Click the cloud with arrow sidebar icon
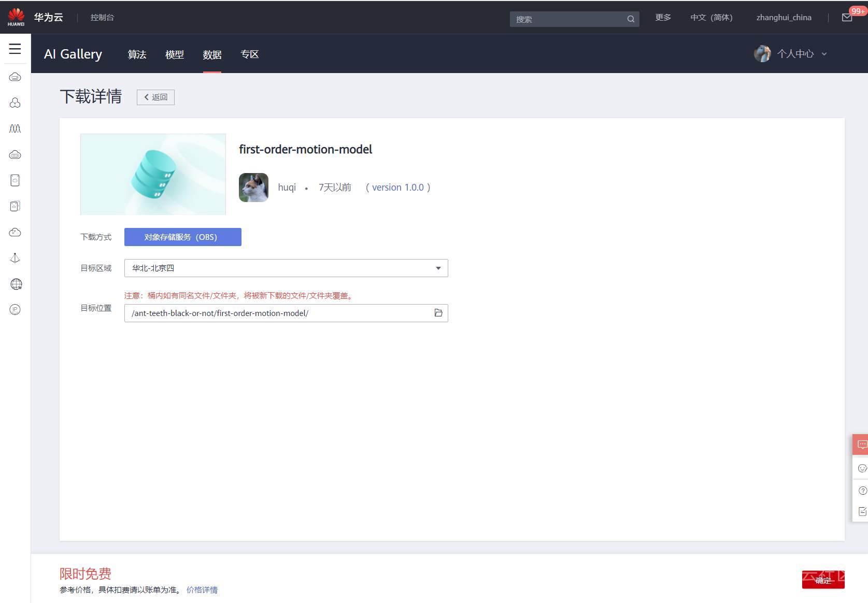The image size is (868, 603). coord(15,232)
